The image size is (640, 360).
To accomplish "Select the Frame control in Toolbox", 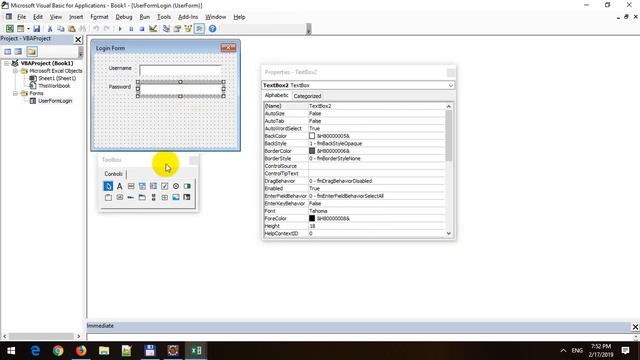I will tap(108, 198).
